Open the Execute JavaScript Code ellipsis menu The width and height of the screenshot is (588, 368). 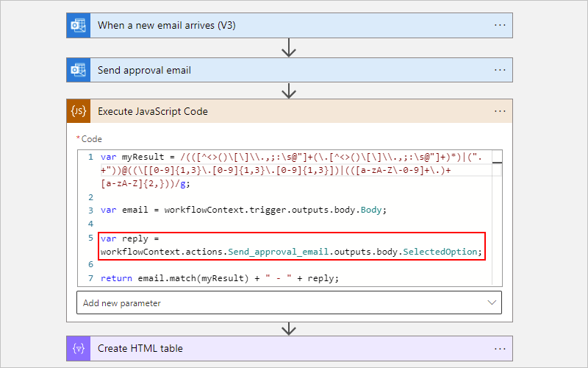coord(500,111)
